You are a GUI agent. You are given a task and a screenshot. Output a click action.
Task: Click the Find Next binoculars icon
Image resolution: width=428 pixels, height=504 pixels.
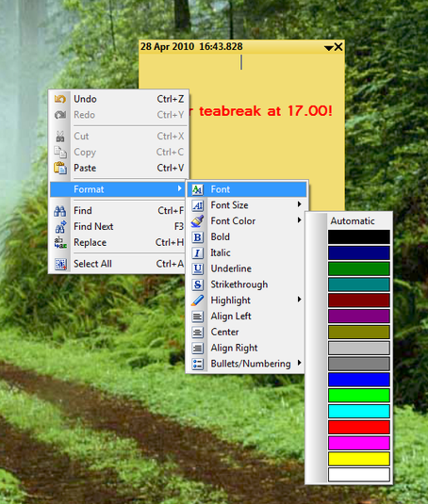(x=60, y=227)
